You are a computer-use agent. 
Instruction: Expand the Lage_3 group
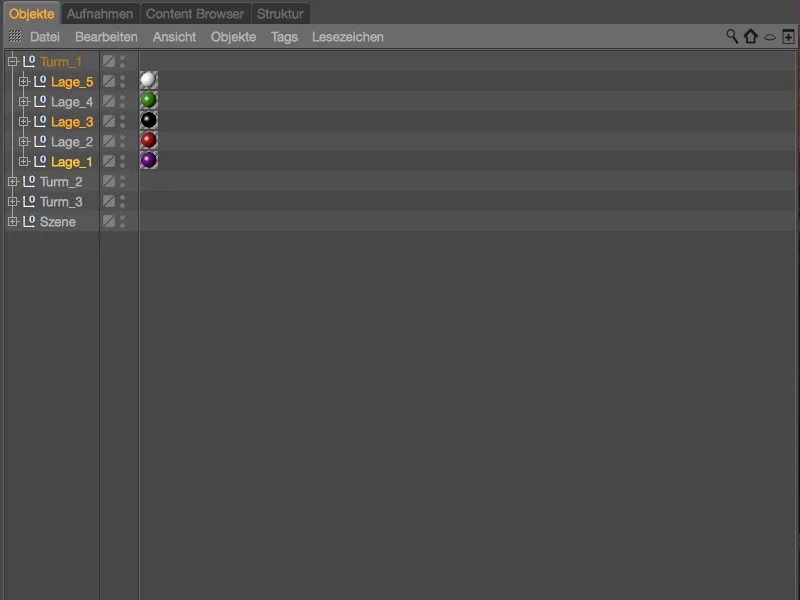[x=23, y=121]
